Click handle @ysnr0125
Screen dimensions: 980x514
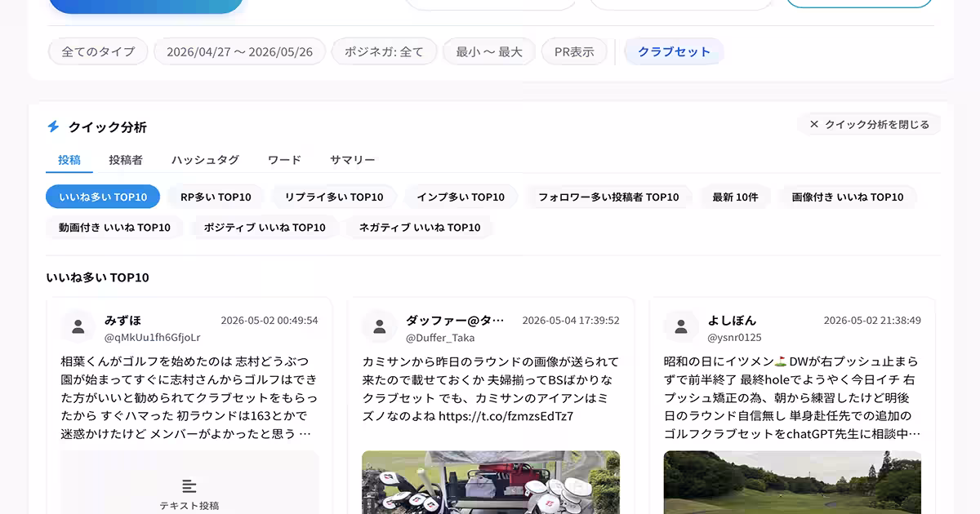point(734,337)
